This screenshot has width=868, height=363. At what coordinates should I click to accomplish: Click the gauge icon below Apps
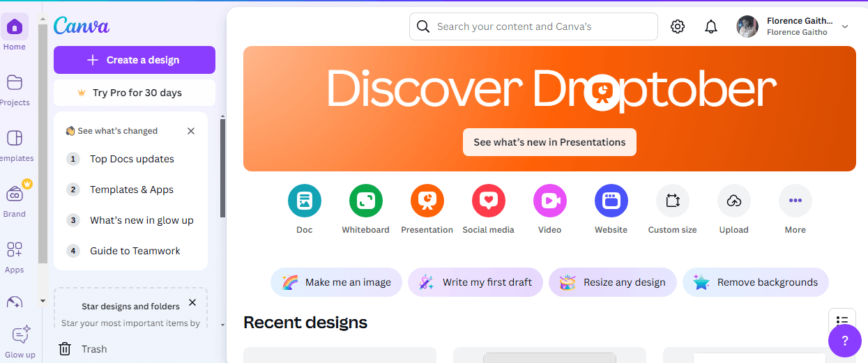(14, 303)
